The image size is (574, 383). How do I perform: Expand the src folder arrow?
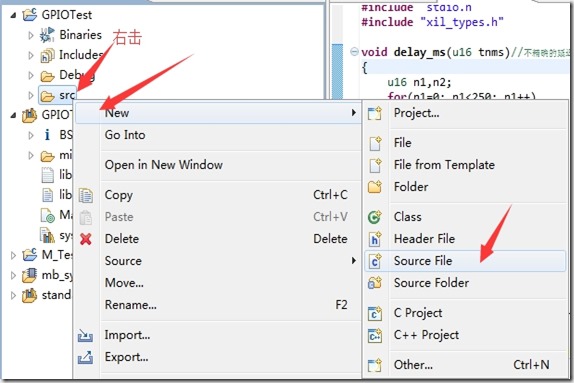click(31, 96)
